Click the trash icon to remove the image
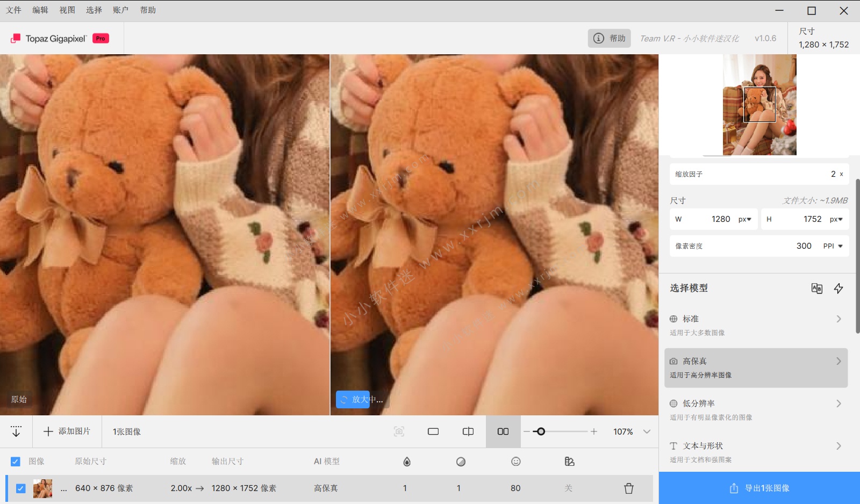The height and width of the screenshot is (504, 860). click(x=628, y=488)
